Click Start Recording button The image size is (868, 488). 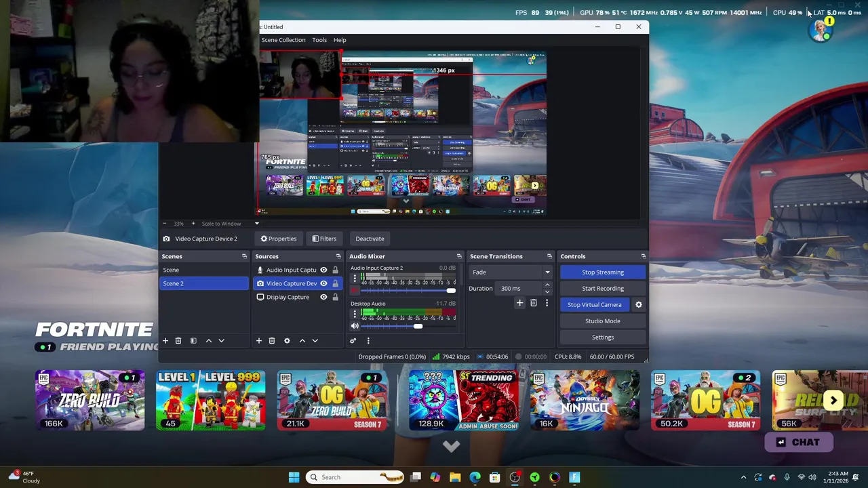click(x=603, y=288)
